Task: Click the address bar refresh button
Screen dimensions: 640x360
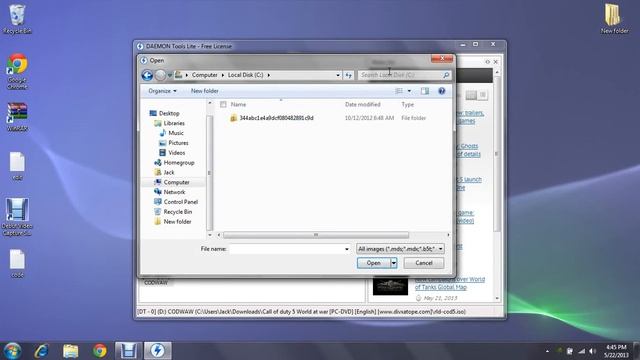Action: (348, 75)
